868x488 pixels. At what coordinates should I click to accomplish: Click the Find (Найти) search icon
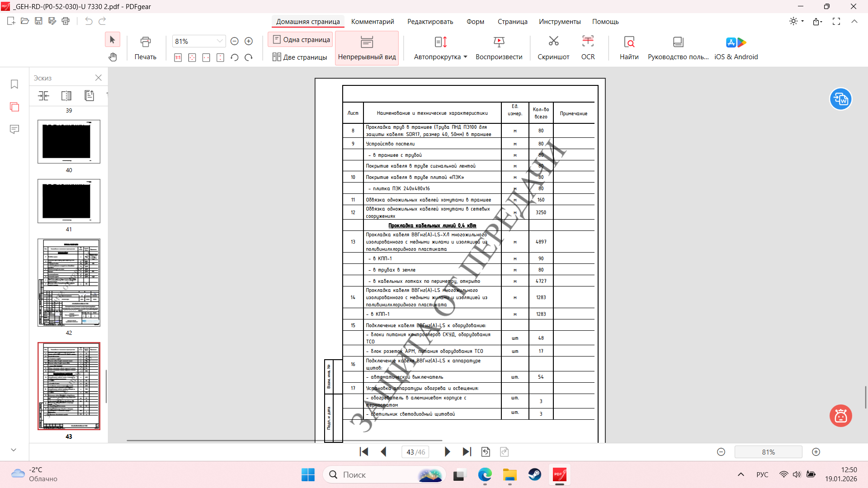pyautogui.click(x=629, y=42)
